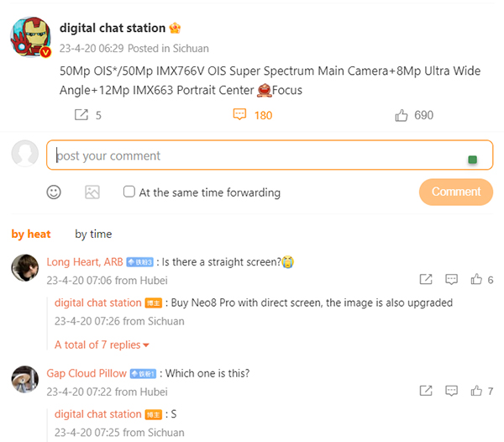Forward Long Heart, ARB's comment
This screenshot has height=442, width=504.
tap(426, 279)
